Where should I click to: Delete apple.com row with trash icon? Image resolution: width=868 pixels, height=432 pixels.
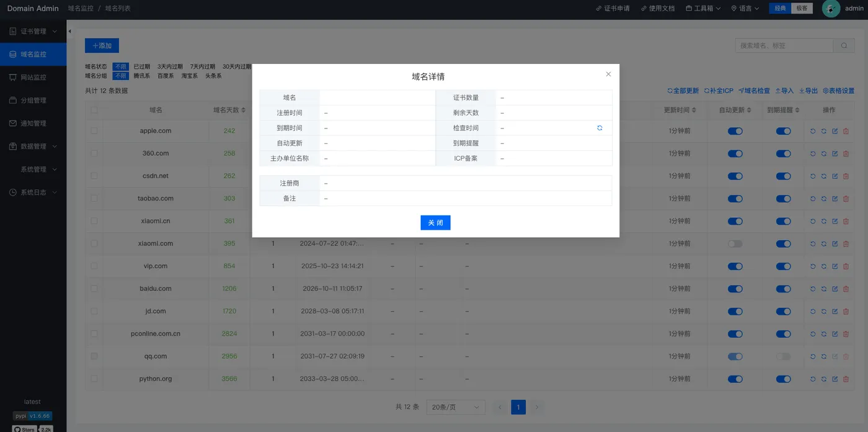click(x=846, y=131)
